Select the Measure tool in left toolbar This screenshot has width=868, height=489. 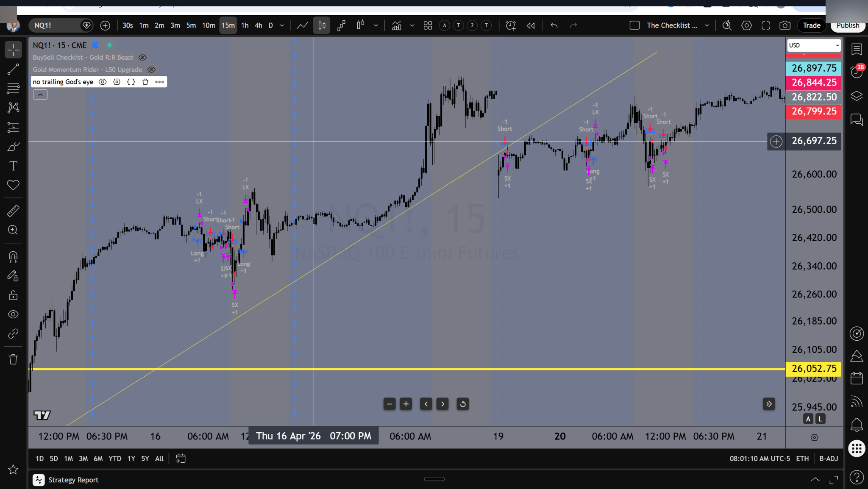[13, 211]
